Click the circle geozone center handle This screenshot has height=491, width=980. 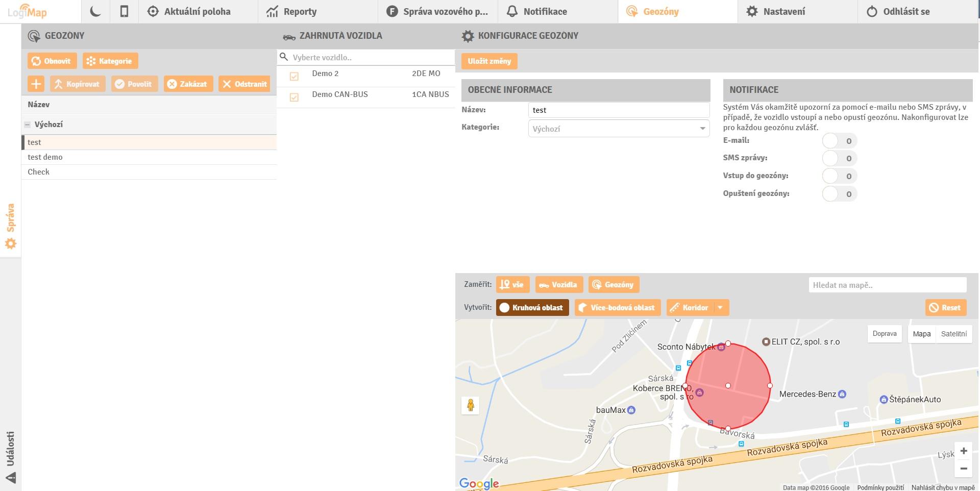pos(728,385)
